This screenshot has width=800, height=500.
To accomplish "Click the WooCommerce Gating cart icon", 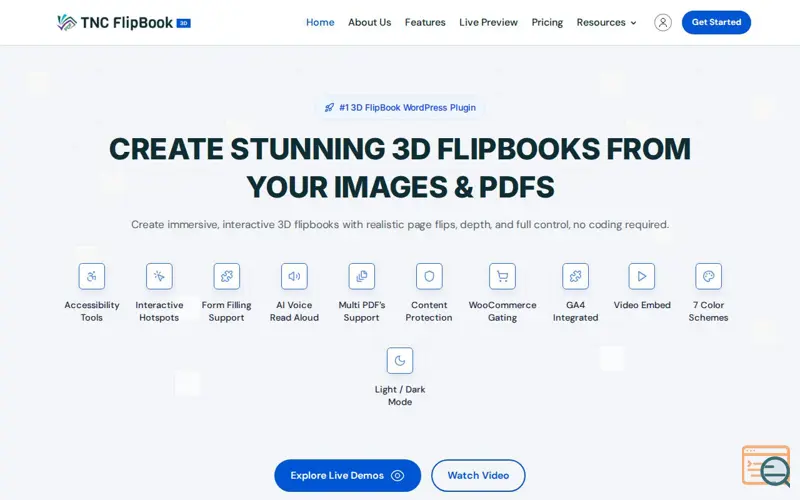I will [503, 276].
